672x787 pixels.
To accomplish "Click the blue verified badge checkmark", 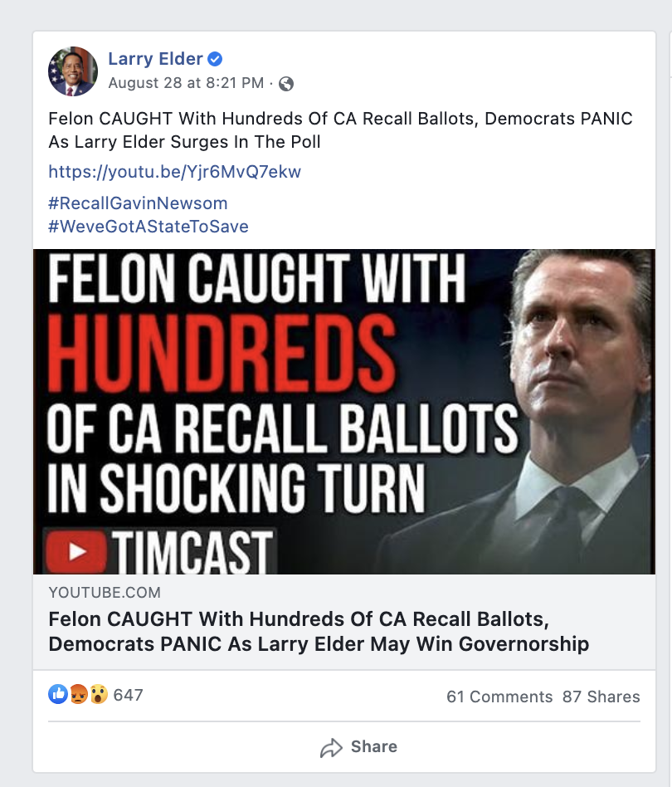I will pyautogui.click(x=215, y=59).
